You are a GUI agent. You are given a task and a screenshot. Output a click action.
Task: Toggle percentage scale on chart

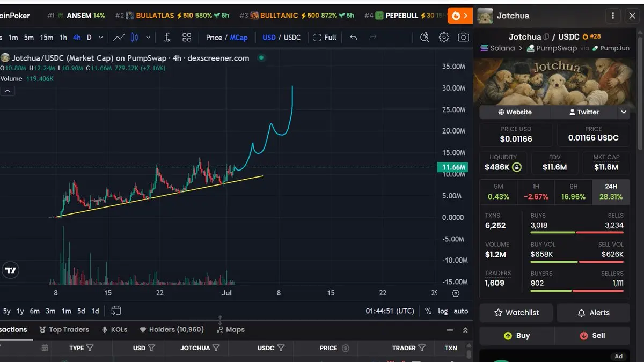pyautogui.click(x=428, y=311)
